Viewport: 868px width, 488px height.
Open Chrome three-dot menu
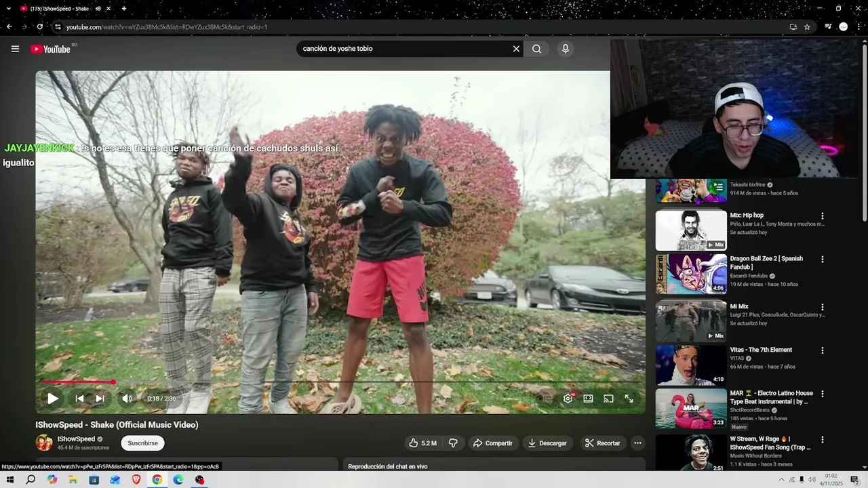click(x=859, y=27)
